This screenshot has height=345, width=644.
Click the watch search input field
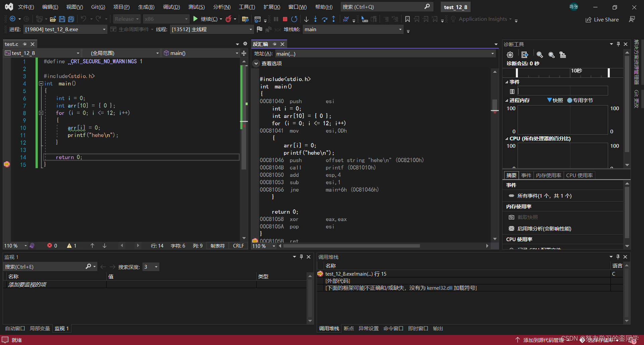click(44, 267)
